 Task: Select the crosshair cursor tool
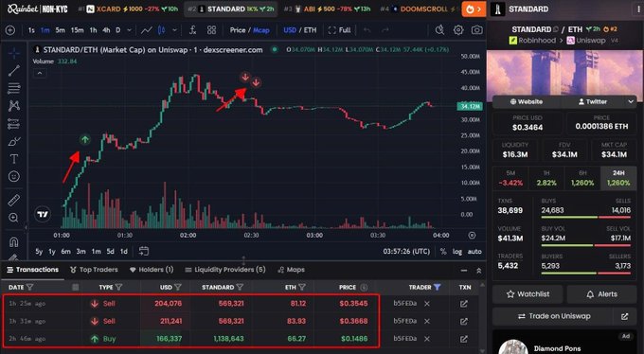point(14,53)
